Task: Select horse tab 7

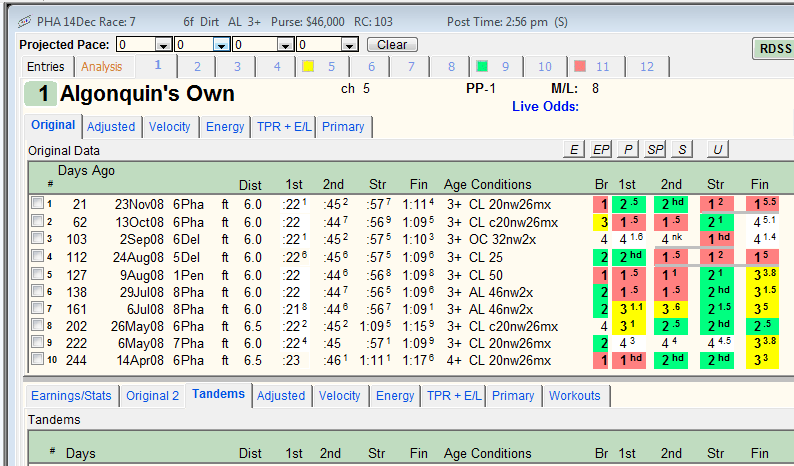Action: point(411,67)
